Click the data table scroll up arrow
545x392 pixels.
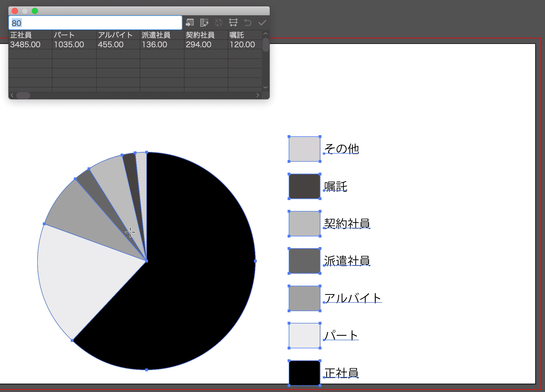pos(266,34)
